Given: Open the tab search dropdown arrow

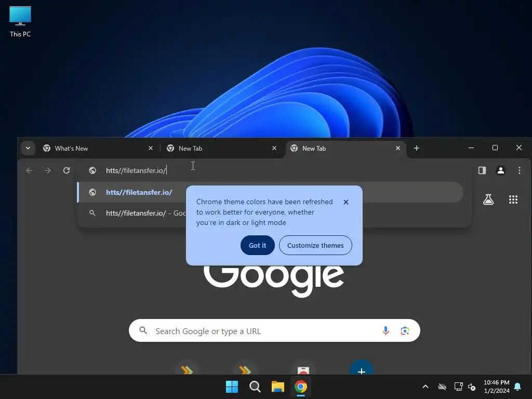Looking at the screenshot, I should (x=28, y=148).
